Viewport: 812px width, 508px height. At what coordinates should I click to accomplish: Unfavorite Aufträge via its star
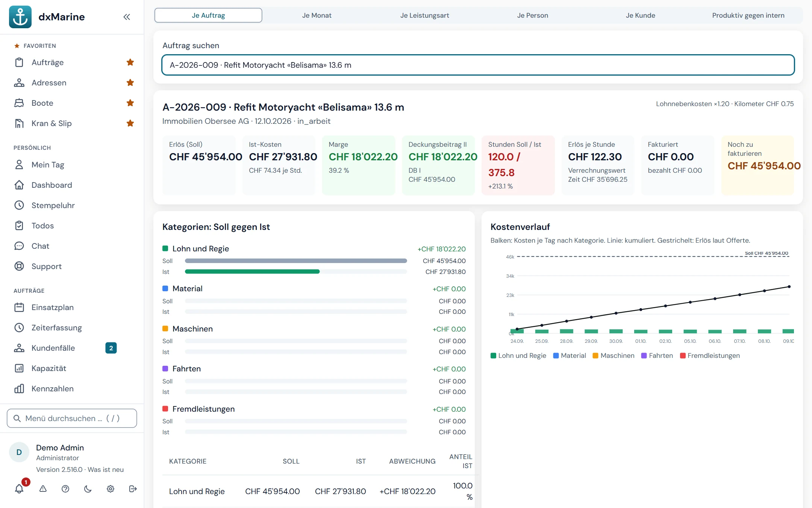coord(130,62)
